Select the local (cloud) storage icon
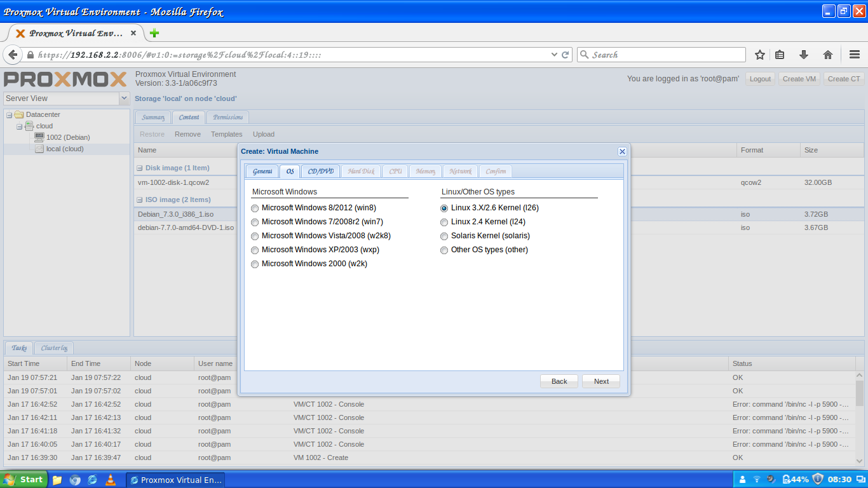 (39, 149)
